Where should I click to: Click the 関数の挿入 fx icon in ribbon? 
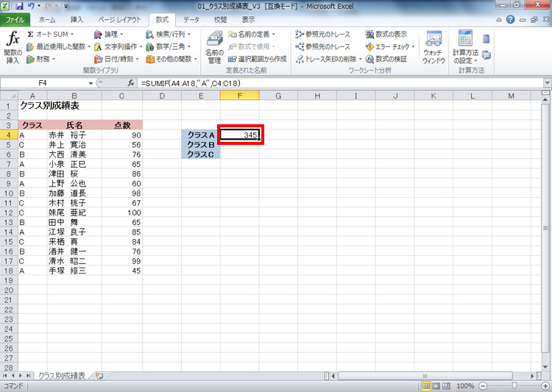point(13,47)
